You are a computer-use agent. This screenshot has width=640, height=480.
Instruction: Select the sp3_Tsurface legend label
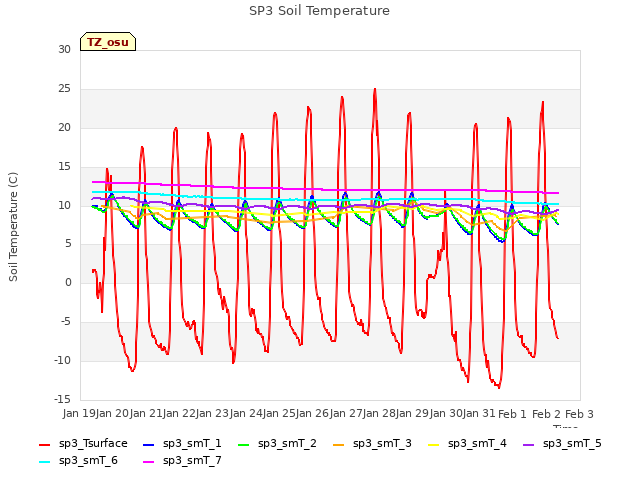[93, 444]
